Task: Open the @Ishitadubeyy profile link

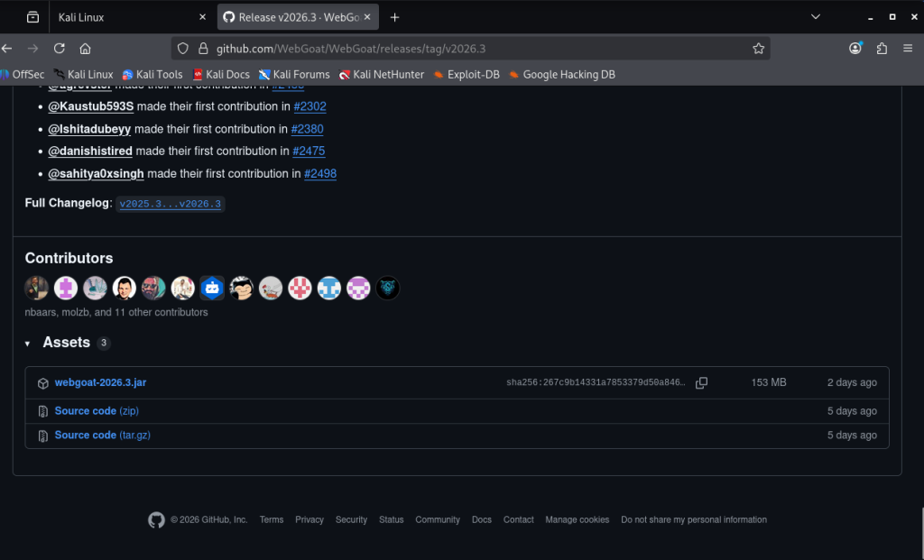Action: [89, 129]
